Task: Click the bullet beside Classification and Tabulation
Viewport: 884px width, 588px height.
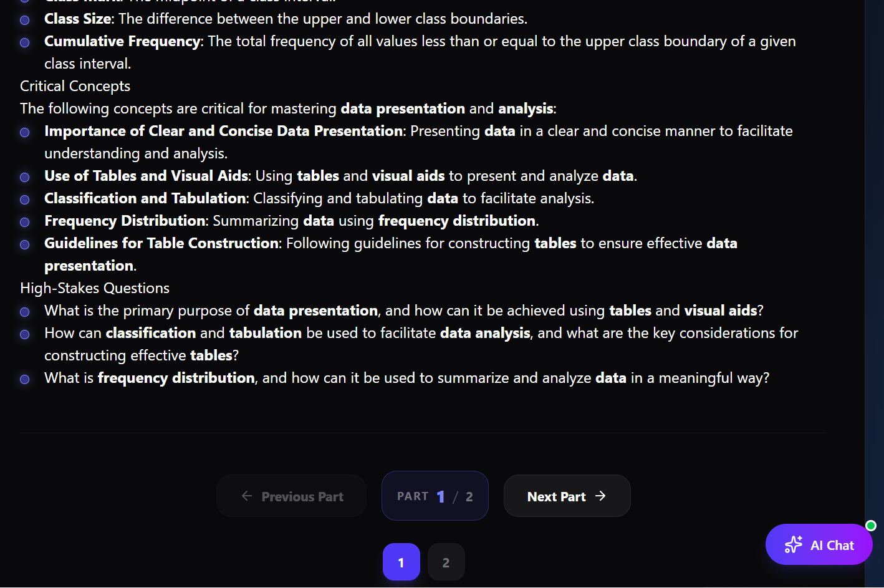Action: tap(25, 200)
